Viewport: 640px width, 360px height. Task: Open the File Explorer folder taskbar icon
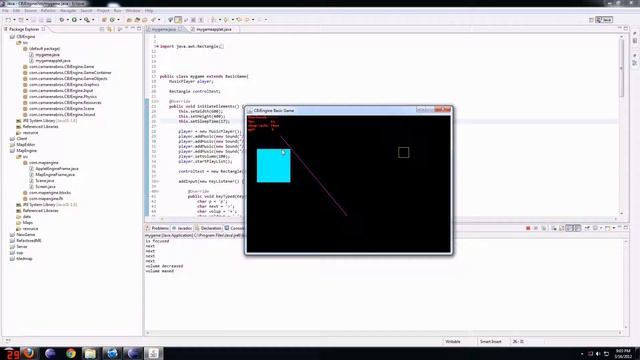pyautogui.click(x=90, y=353)
